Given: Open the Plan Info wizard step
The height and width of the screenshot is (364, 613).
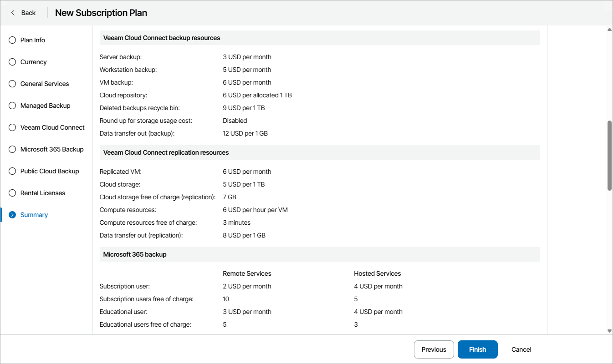Looking at the screenshot, I should point(33,40).
